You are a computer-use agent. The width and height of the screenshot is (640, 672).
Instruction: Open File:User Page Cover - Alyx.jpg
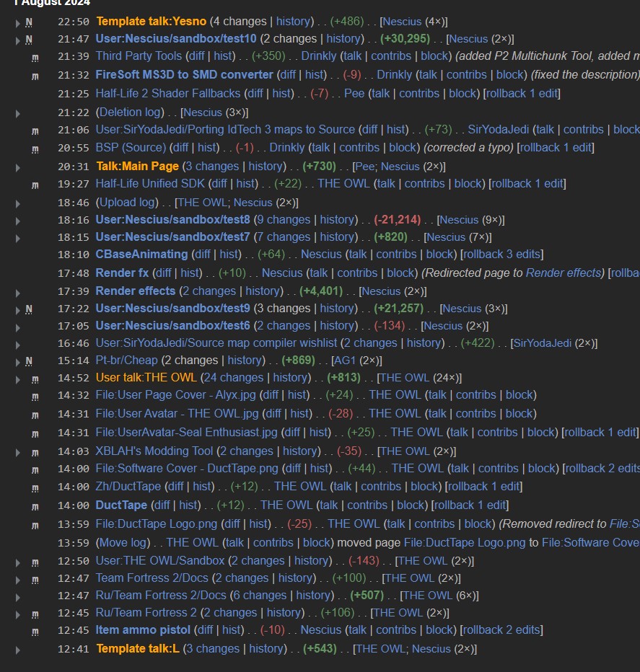pyautogui.click(x=175, y=394)
